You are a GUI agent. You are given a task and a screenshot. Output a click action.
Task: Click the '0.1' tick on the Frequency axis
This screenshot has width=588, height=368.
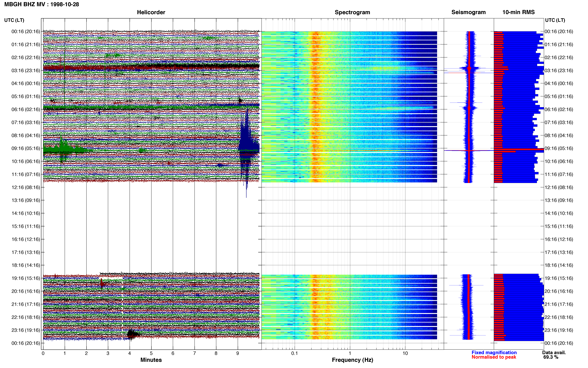[x=295, y=353]
